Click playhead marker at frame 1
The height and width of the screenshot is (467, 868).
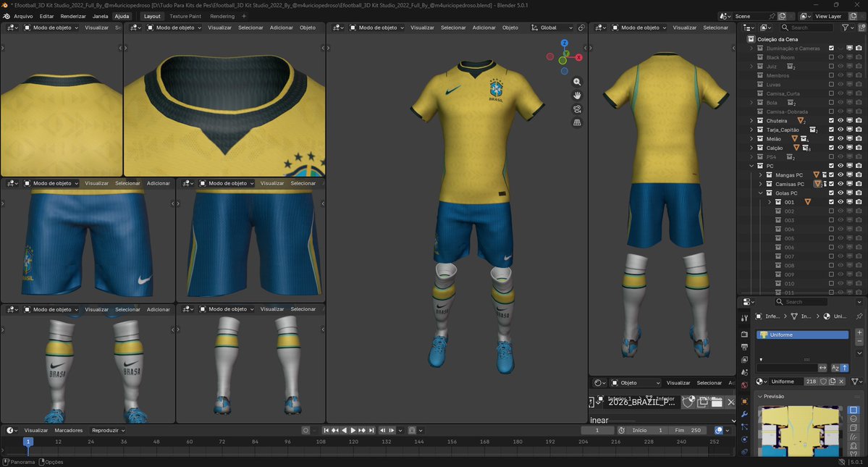28,442
